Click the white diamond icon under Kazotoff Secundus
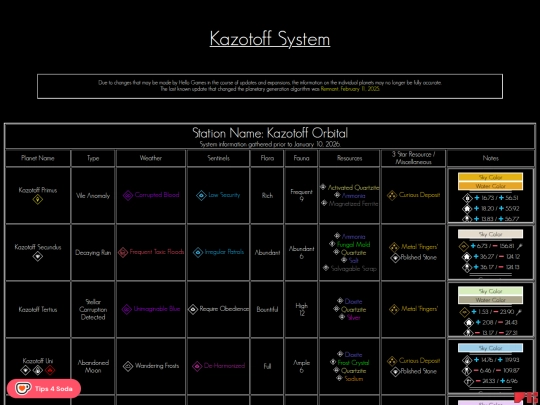Viewport: 540px width, 405px height. [38, 256]
